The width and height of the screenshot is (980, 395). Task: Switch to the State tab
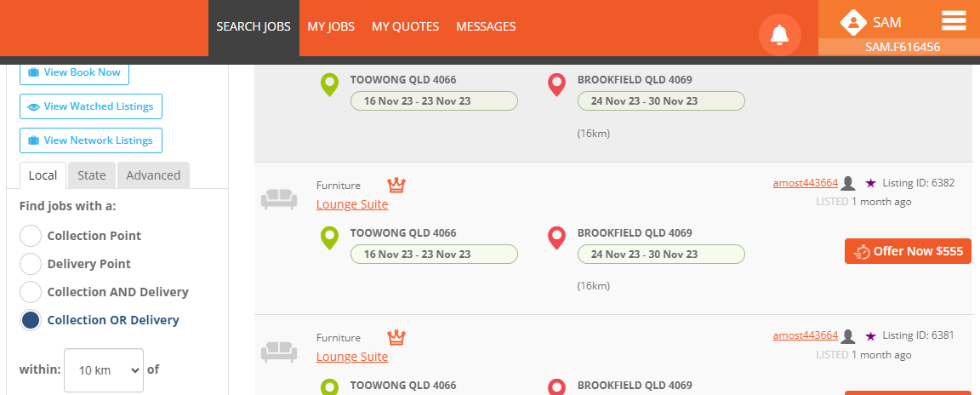click(92, 175)
